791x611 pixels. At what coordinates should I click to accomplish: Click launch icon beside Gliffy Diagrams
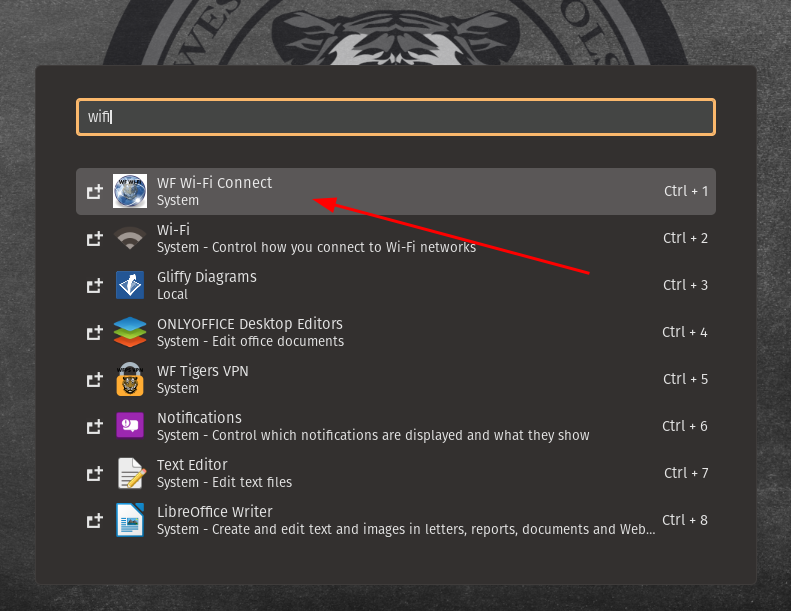tap(94, 286)
